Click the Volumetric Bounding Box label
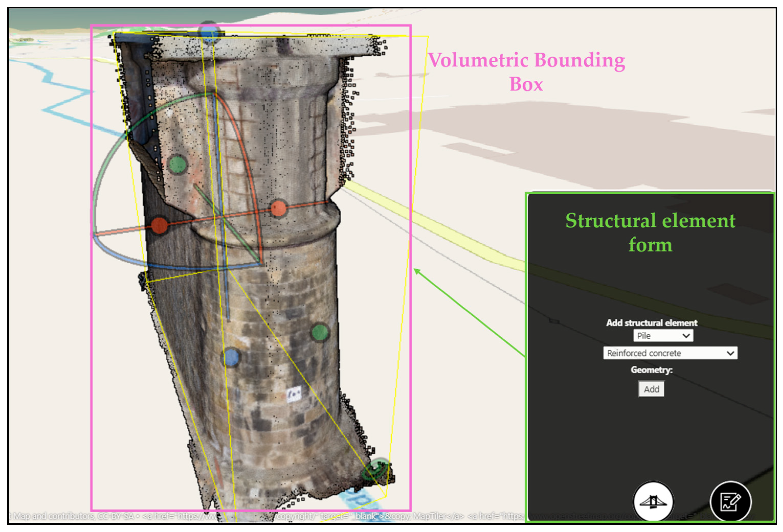The image size is (783, 532). tap(526, 72)
